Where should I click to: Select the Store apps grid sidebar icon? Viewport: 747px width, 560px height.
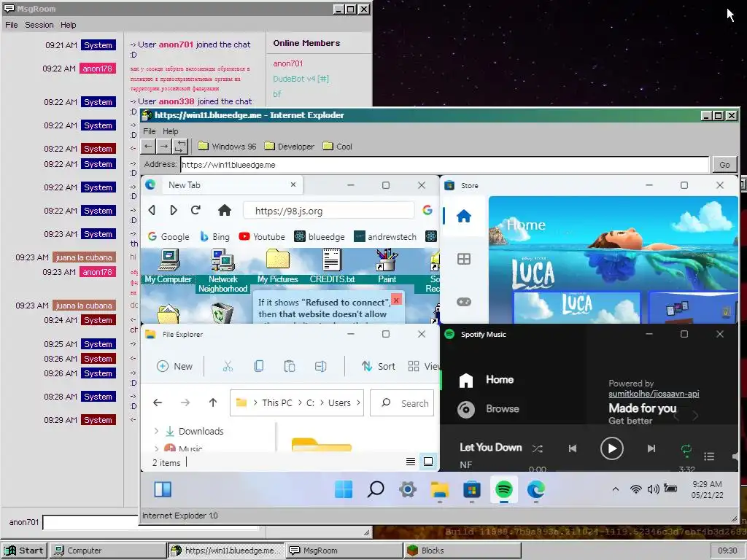coord(463,259)
